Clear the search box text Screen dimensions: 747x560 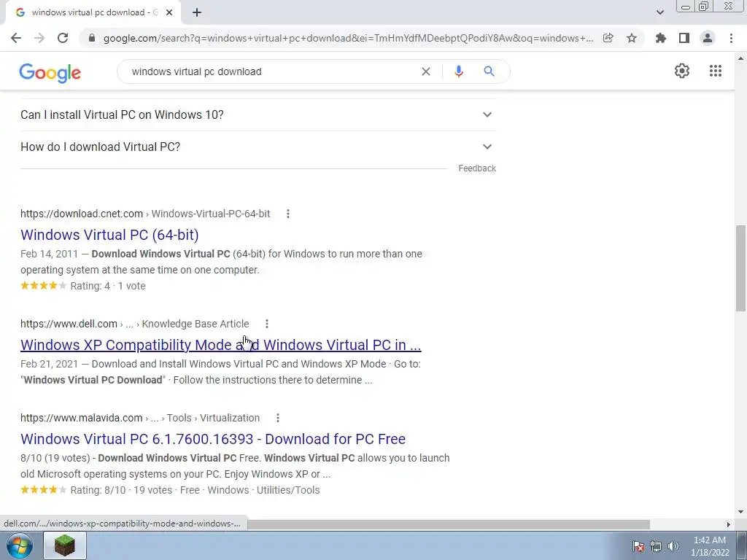tap(426, 71)
